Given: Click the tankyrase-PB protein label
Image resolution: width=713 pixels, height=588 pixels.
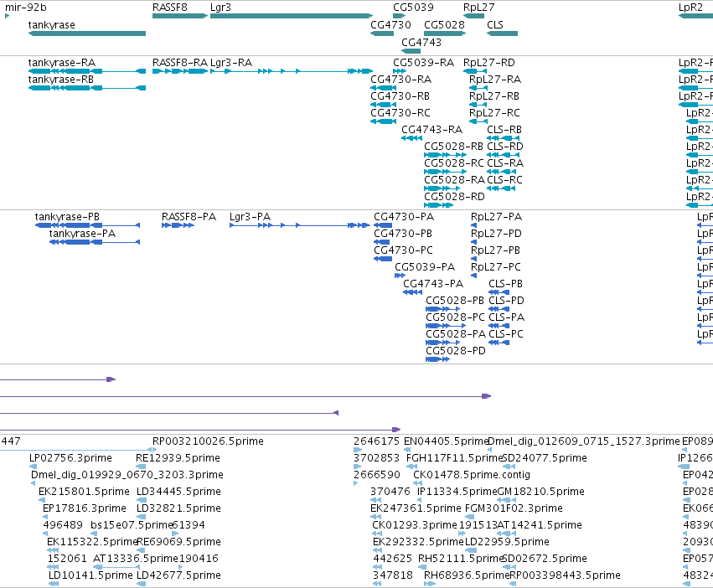Looking at the screenshot, I should click(67, 217).
